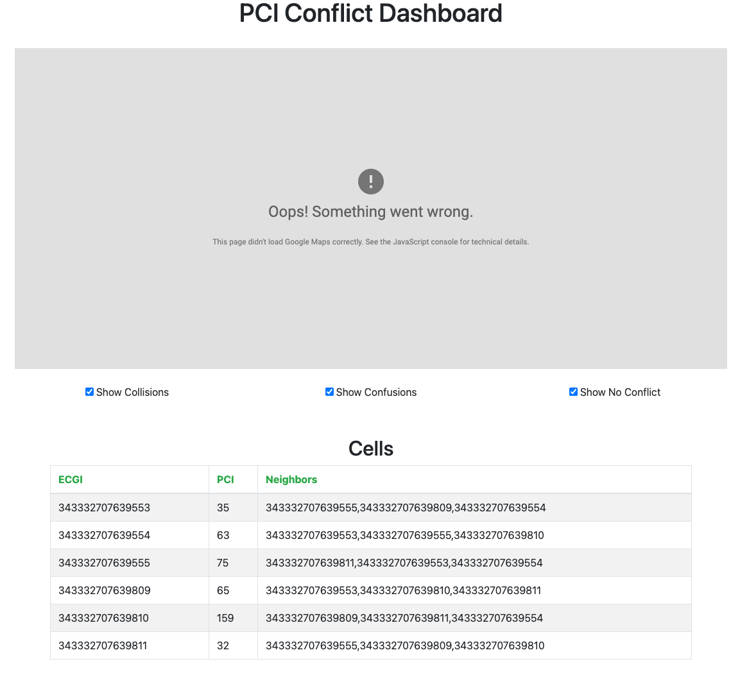Click the Cells section heading
Screen dimensions: 740x700
tap(370, 448)
